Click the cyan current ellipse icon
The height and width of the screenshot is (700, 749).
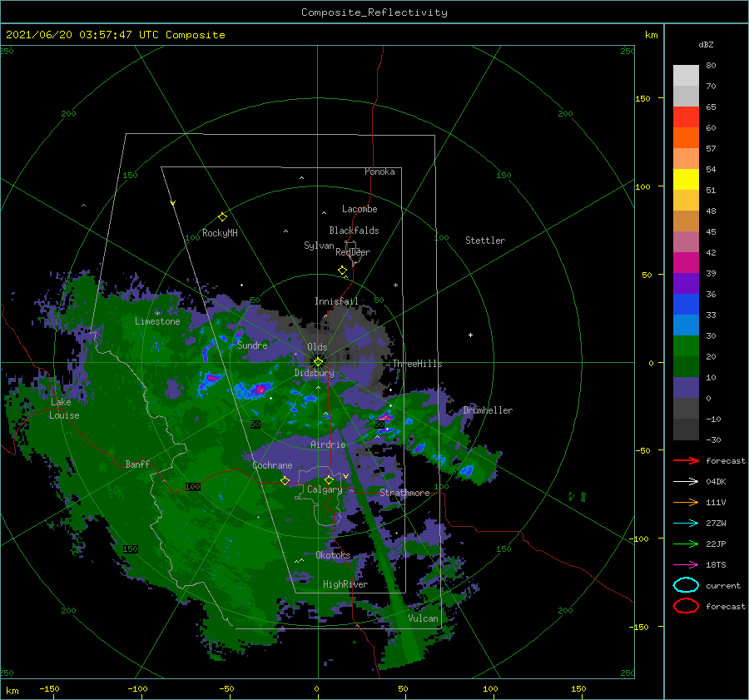[x=686, y=585]
